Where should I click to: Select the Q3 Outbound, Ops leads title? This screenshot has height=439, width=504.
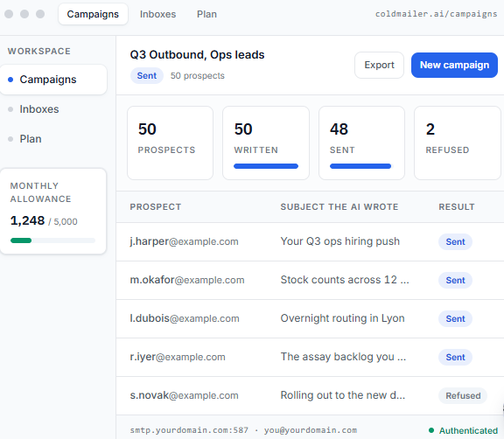[197, 54]
